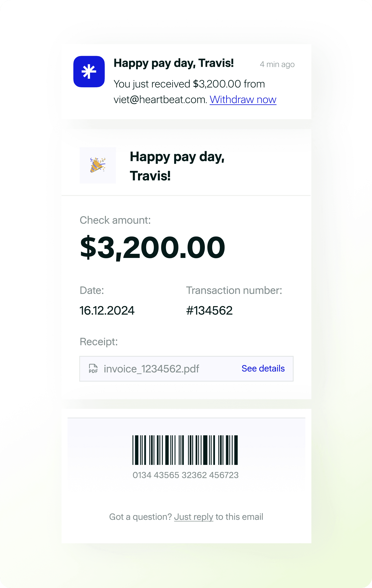Click the blue asterisk app icon
Viewport: 372px width, 588px height.
(89, 71)
